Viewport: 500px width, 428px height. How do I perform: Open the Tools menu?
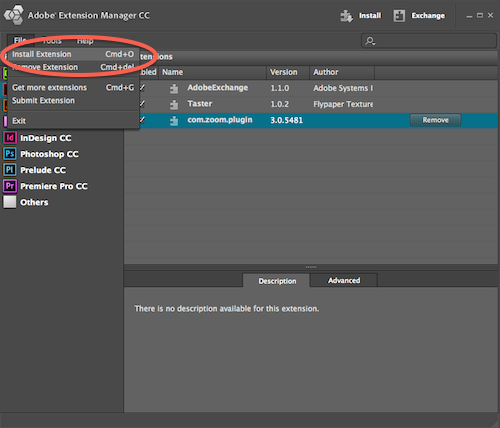52,41
